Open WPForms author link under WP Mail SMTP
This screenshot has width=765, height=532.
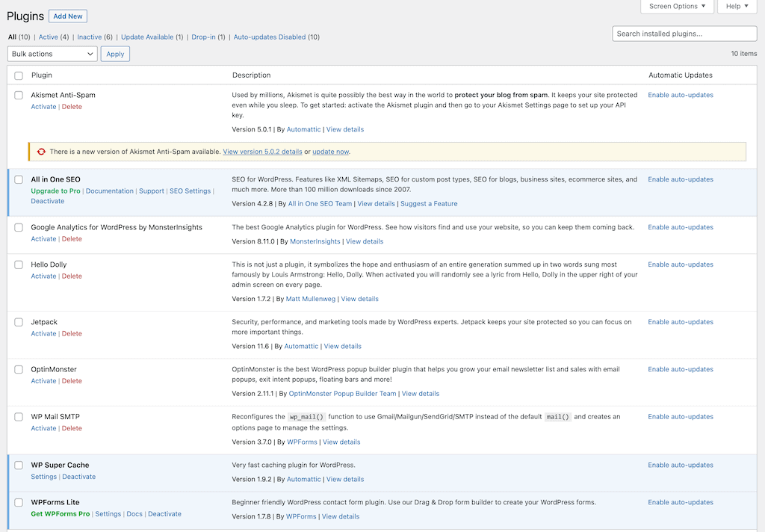tap(302, 442)
